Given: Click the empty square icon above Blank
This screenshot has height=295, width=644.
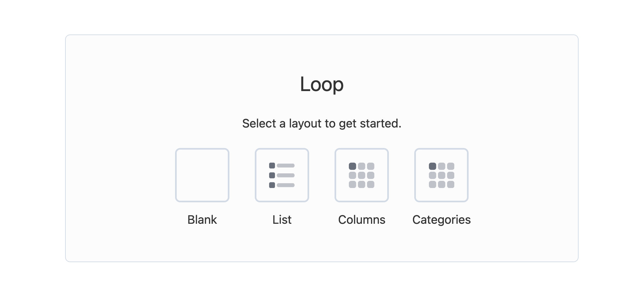Looking at the screenshot, I should click(202, 175).
